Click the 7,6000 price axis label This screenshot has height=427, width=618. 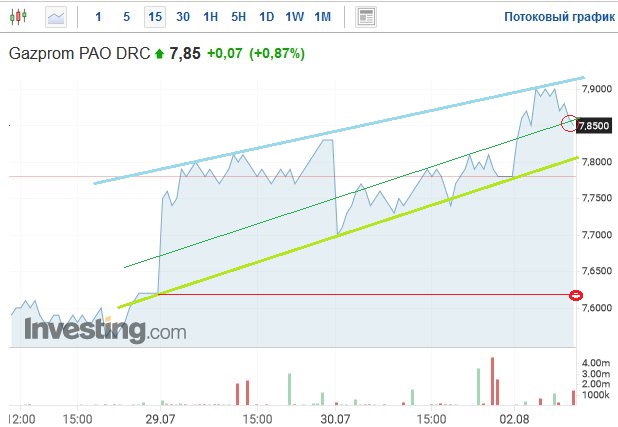[x=597, y=308]
